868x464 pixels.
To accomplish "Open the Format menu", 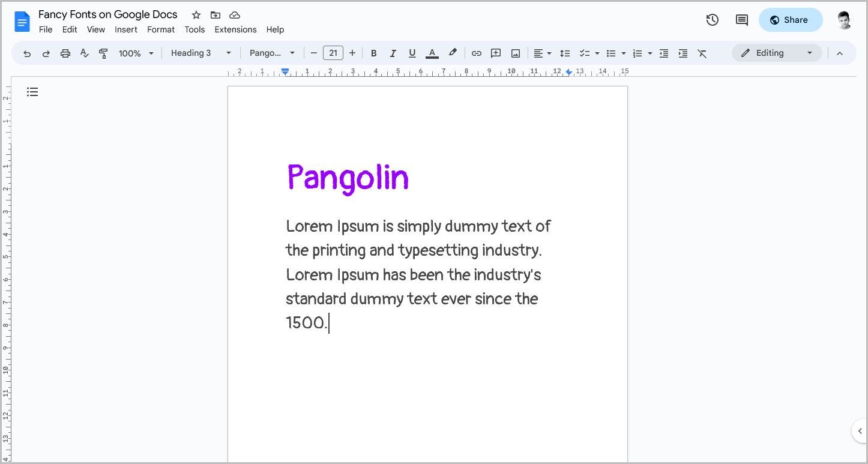I will point(160,29).
